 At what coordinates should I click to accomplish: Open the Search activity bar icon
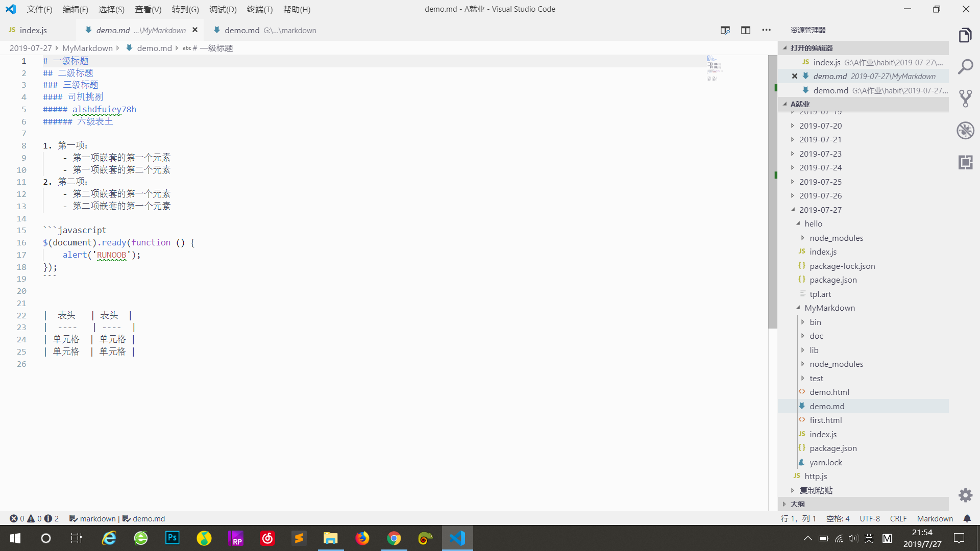(965, 67)
